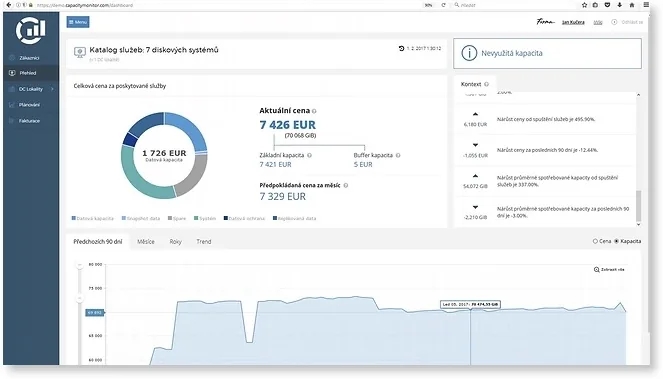The height and width of the screenshot is (379, 663).
Task: Open the Nevyužitá kapacita panel
Action: point(547,53)
